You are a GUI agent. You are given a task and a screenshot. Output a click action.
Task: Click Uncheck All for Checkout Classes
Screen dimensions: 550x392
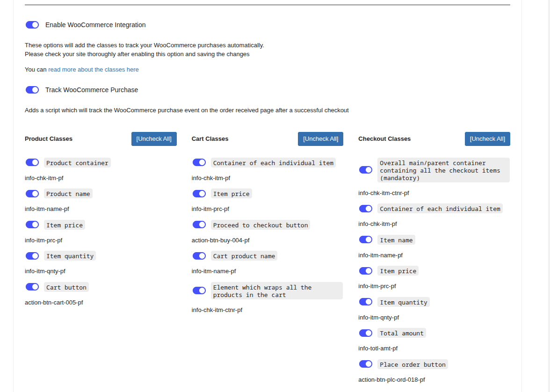(487, 139)
